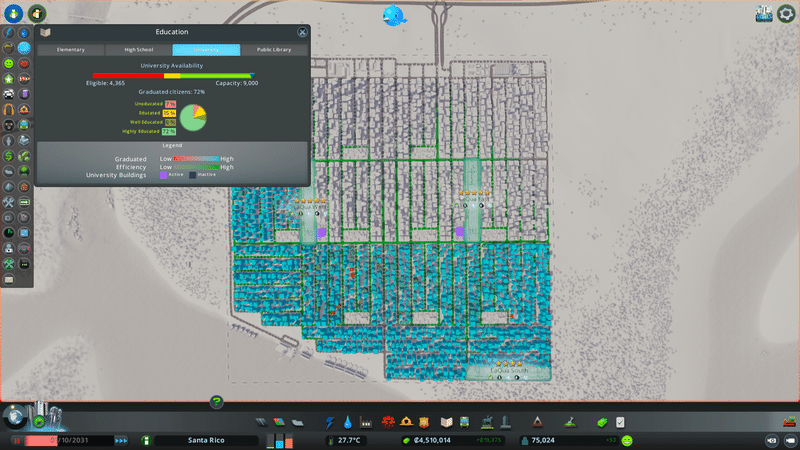
Task: Open the Policies checklist panel
Action: [620, 422]
